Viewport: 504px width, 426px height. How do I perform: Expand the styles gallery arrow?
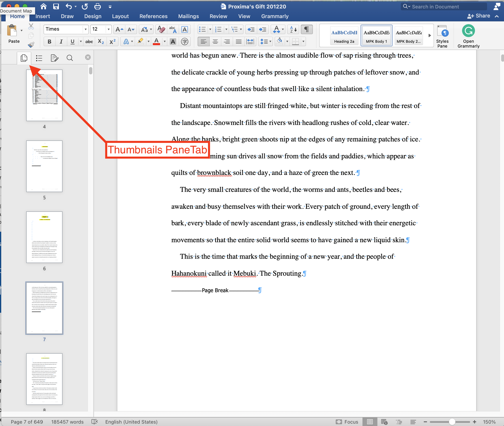pos(430,35)
